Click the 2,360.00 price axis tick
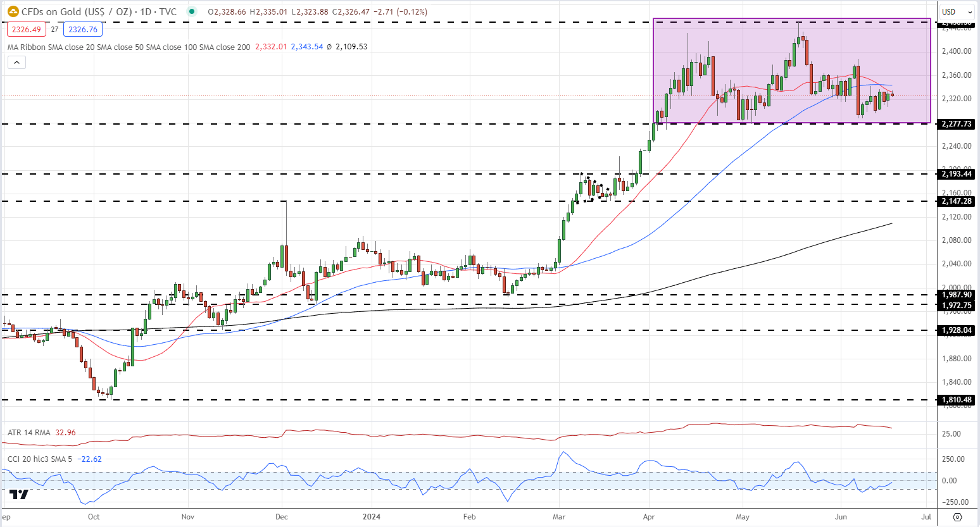This screenshot has width=980, height=527. click(957, 75)
